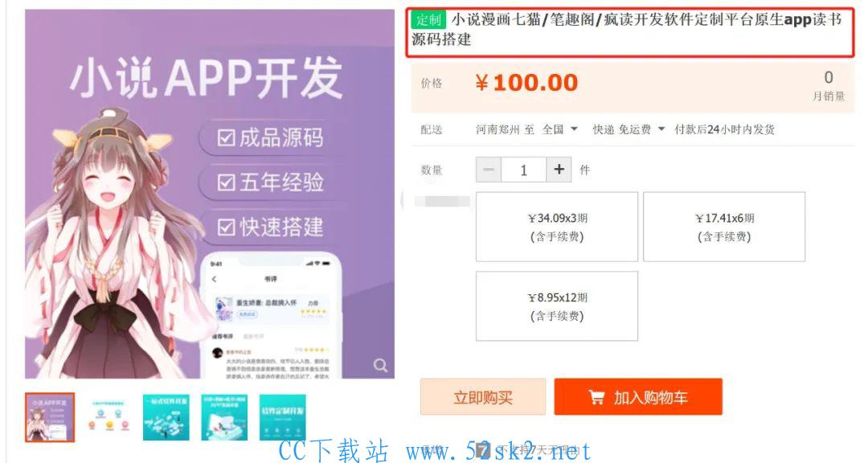The width and height of the screenshot is (868, 463).
Task: Select the first purple product thumbnail
Action: 50,417
